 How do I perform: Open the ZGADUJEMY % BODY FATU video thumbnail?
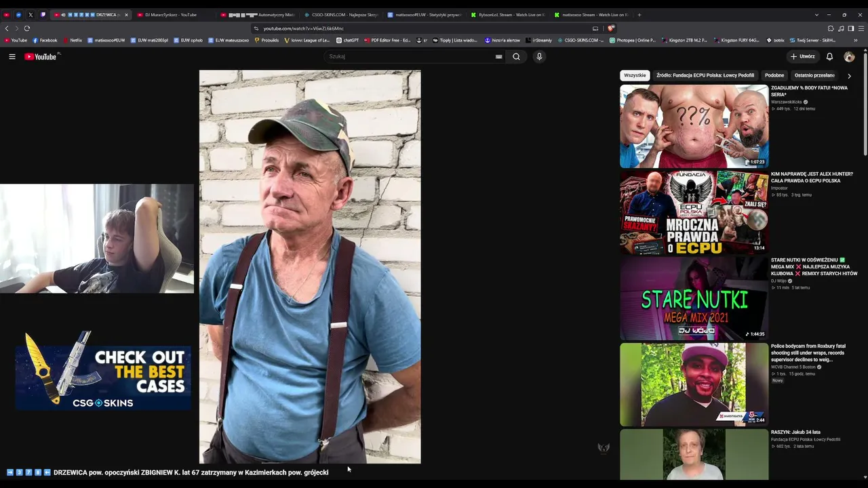694,126
